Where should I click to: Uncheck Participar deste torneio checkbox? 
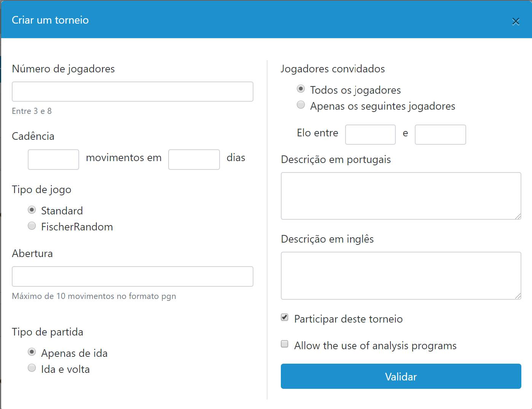point(285,317)
